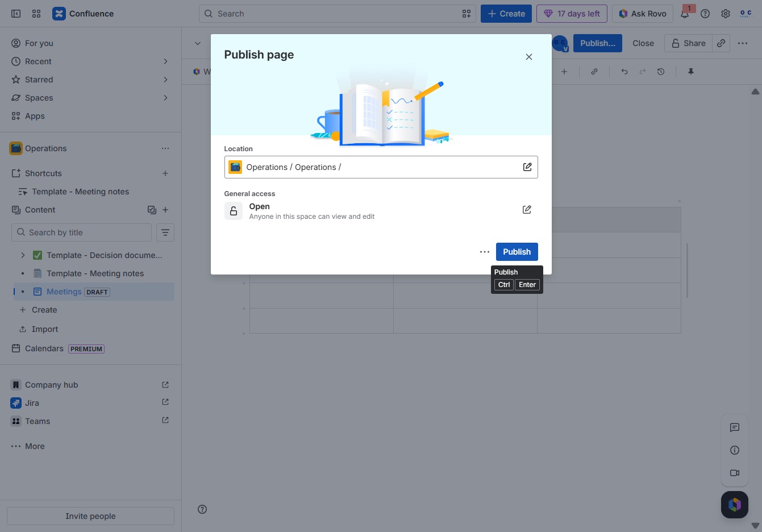Open the user profile avatar in header

tap(746, 14)
